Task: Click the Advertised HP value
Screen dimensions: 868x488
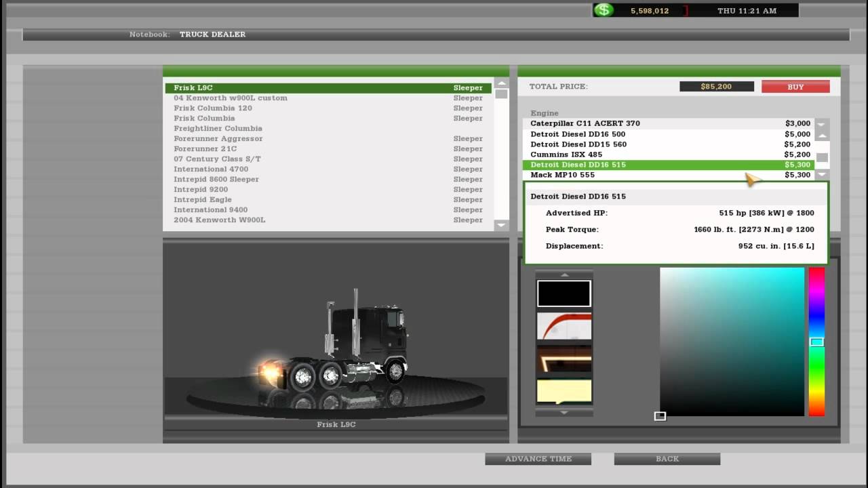Action: (766, 213)
